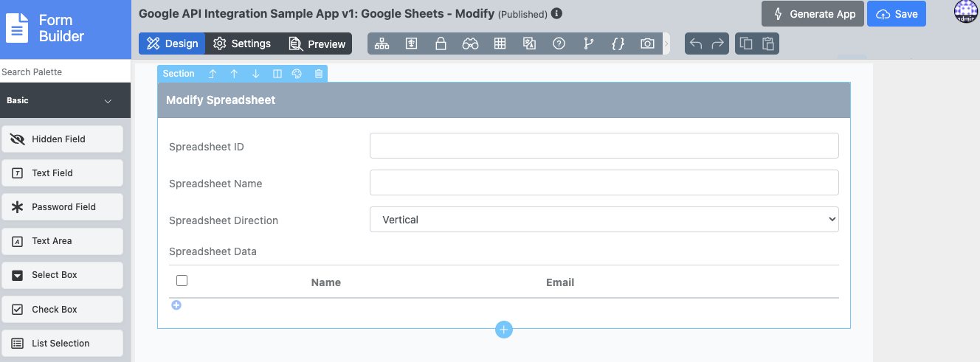The height and width of the screenshot is (362, 980).
Task: Click the Spreadsheet Data label
Action: tap(213, 251)
